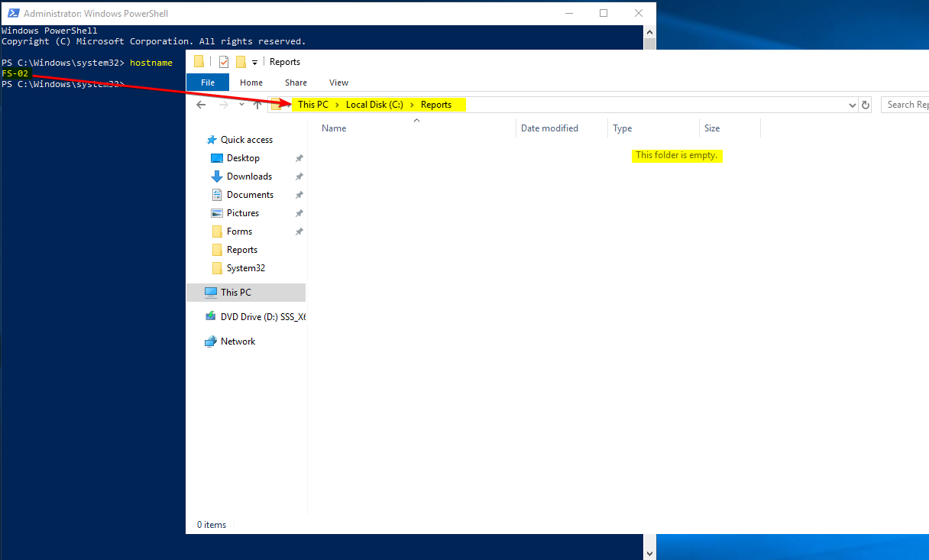This screenshot has height=560, width=929.
Task: Unpin Downloads using its pin icon
Action: [x=299, y=176]
